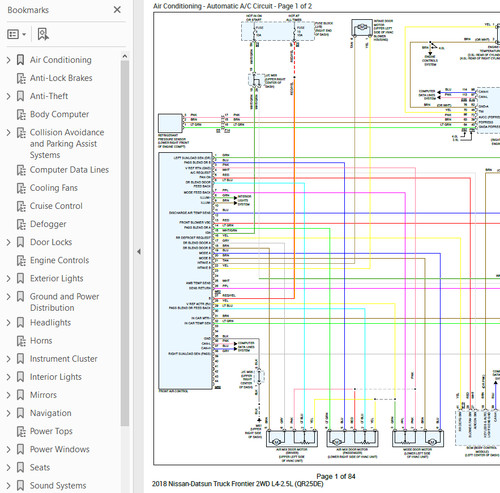Expand the Anti-Theft bookmark
Screen dimensions: 500x493
pyautogui.click(x=9, y=96)
